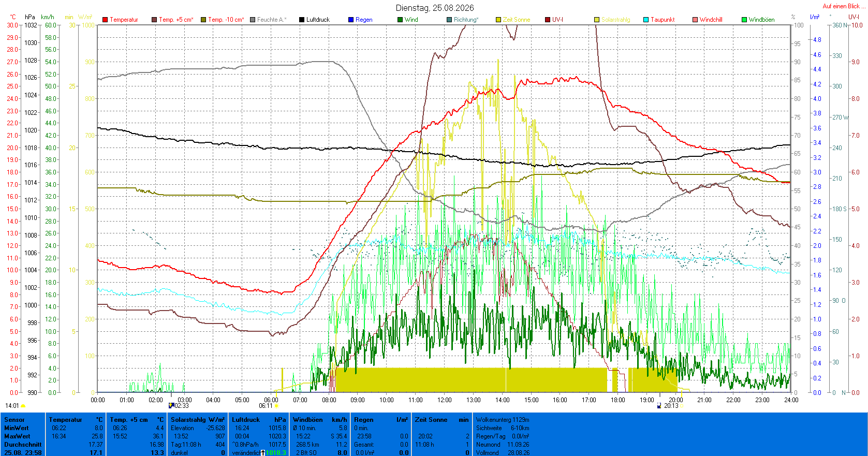Viewport: 868px width, 456px height.
Task: Select the 'Temp. +5 cm*' legend label
Action: (176, 20)
